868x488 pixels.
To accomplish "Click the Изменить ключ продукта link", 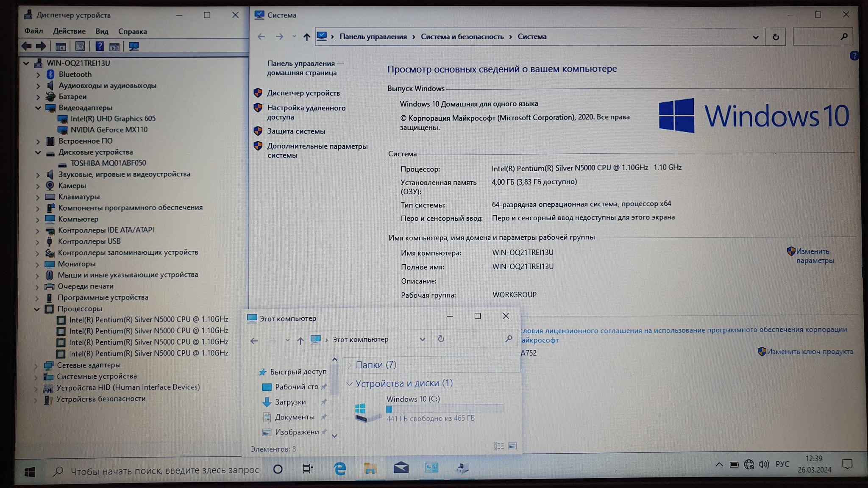I will (810, 352).
